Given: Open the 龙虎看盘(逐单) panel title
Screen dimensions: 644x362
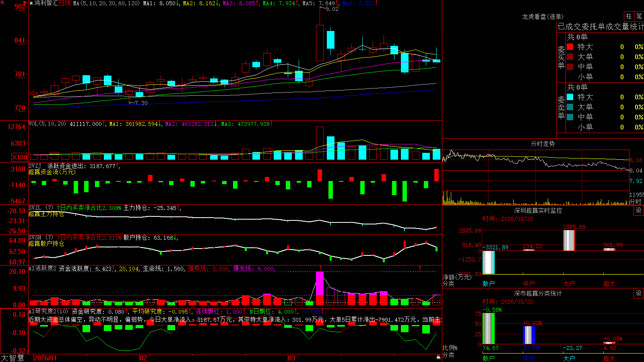Looking at the screenshot, I should [543, 16].
